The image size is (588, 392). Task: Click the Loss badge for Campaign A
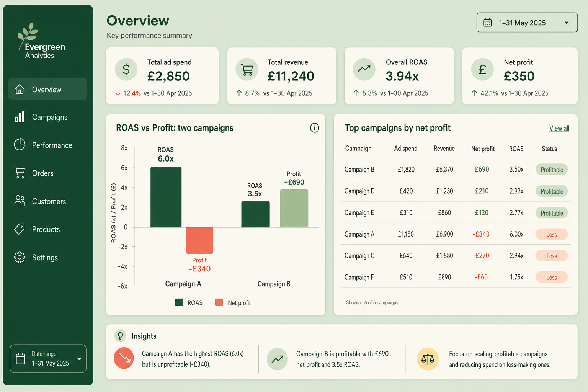(552, 234)
